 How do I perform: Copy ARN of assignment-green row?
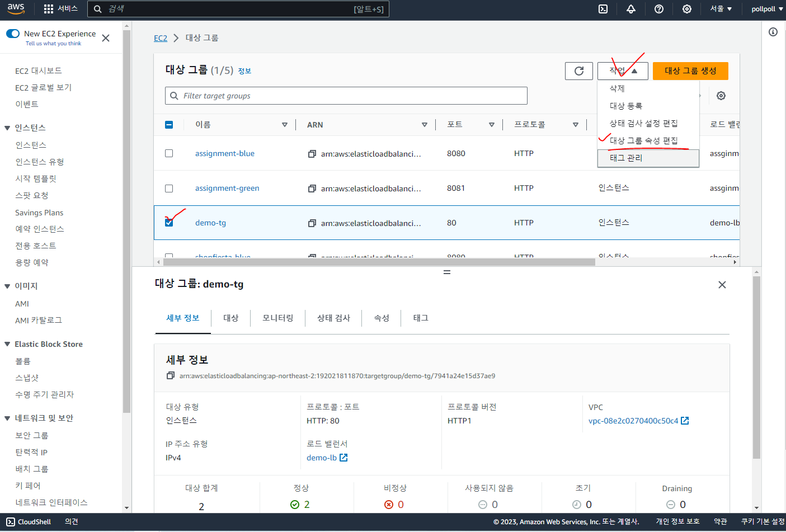pyautogui.click(x=312, y=189)
